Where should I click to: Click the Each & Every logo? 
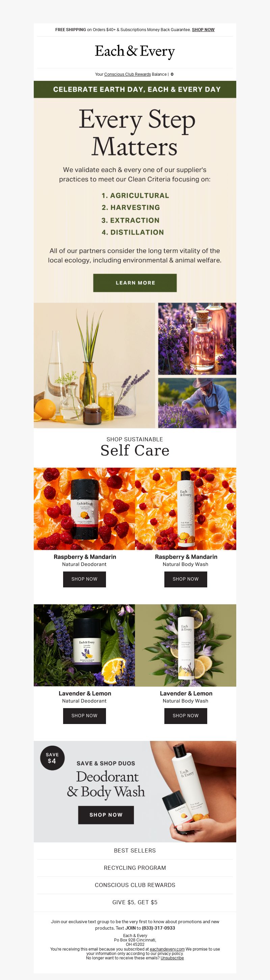tap(135, 52)
